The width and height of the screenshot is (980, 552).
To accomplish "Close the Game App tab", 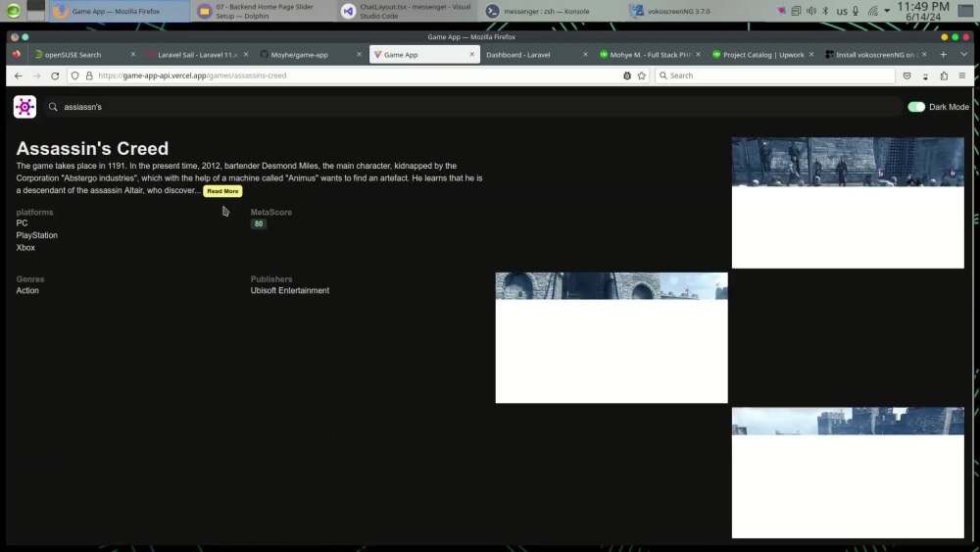I will click(x=472, y=54).
